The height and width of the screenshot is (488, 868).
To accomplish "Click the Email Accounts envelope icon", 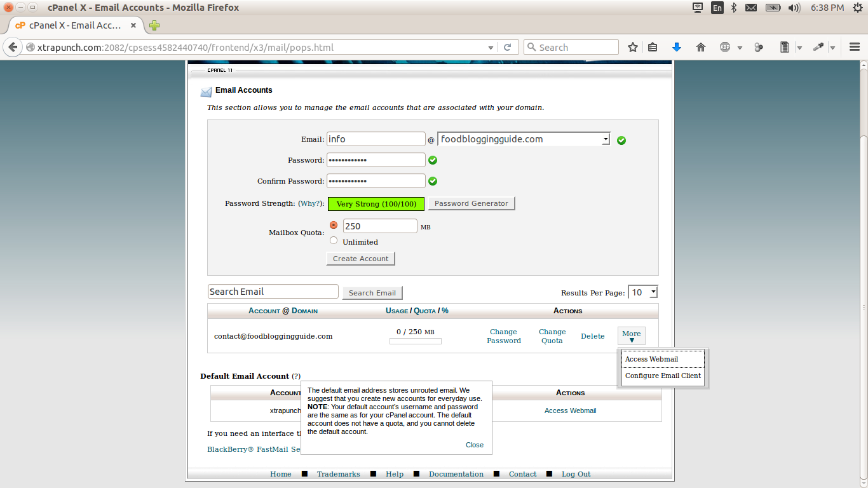I will pos(206,91).
